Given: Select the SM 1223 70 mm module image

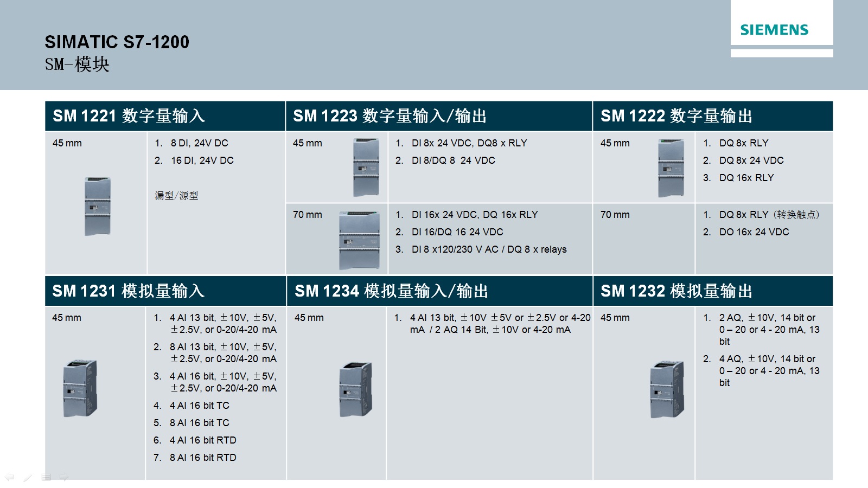Looking at the screenshot, I should tap(359, 240).
